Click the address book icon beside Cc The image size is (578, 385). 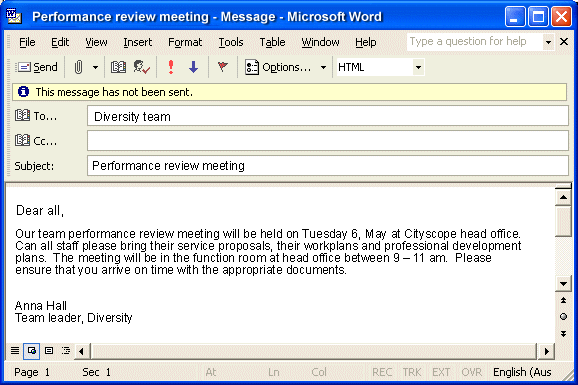(x=22, y=140)
